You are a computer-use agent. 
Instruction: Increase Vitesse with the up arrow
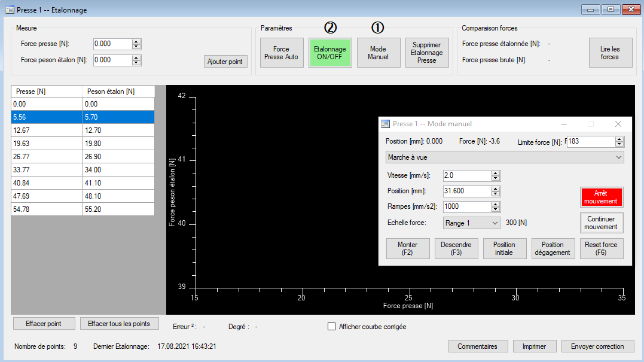click(496, 173)
